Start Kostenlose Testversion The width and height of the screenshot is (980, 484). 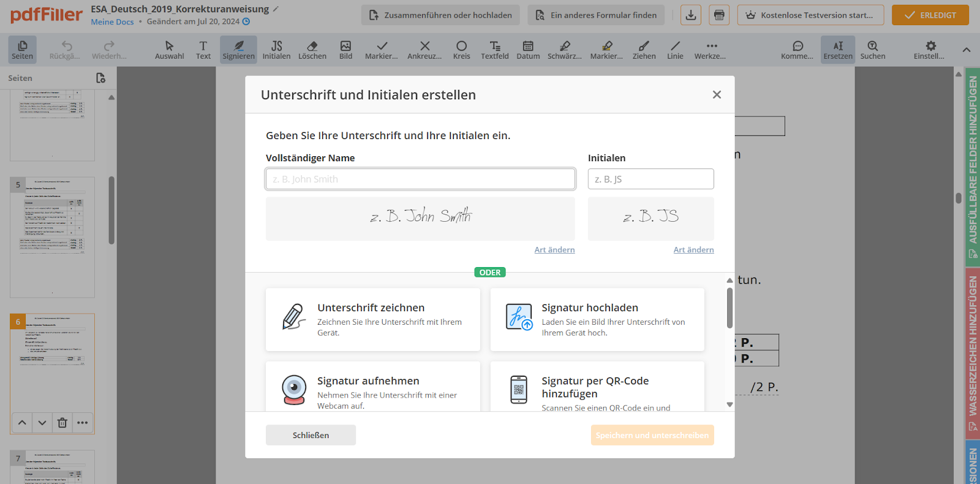810,15
